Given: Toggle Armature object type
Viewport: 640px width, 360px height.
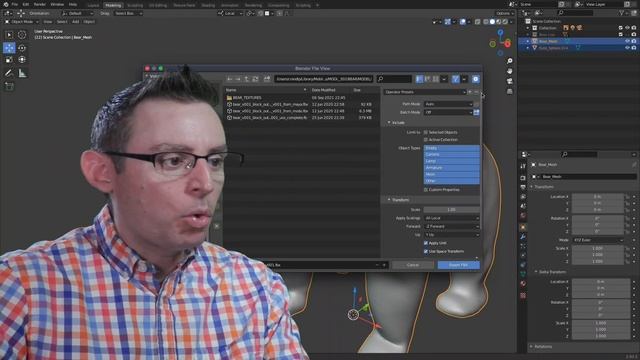Looking at the screenshot, I should pyautogui.click(x=451, y=168).
